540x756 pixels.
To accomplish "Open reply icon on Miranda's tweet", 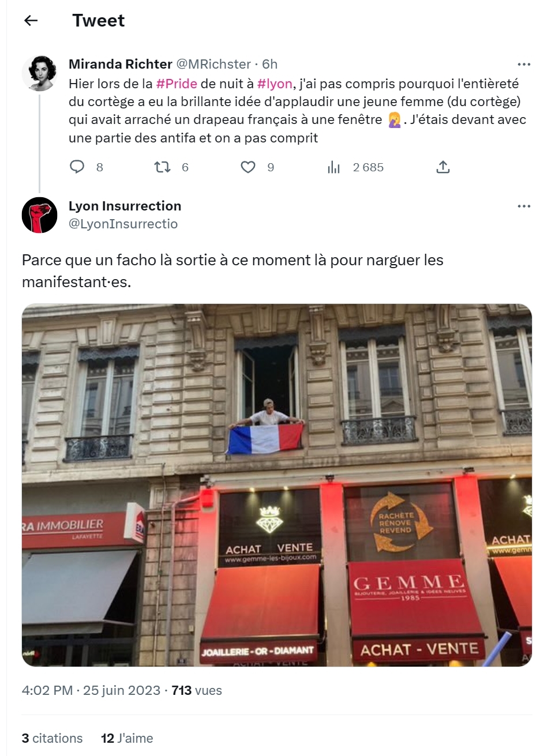I will coord(77,167).
